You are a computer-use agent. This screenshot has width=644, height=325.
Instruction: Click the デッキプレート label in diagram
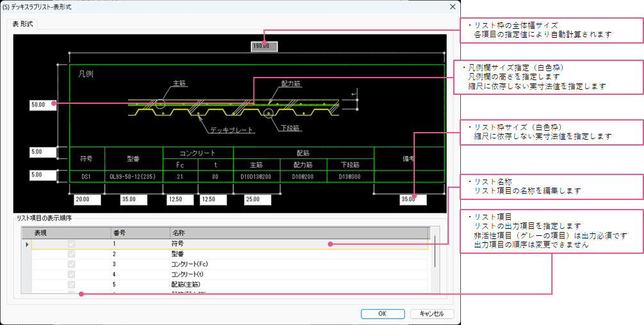(231, 130)
